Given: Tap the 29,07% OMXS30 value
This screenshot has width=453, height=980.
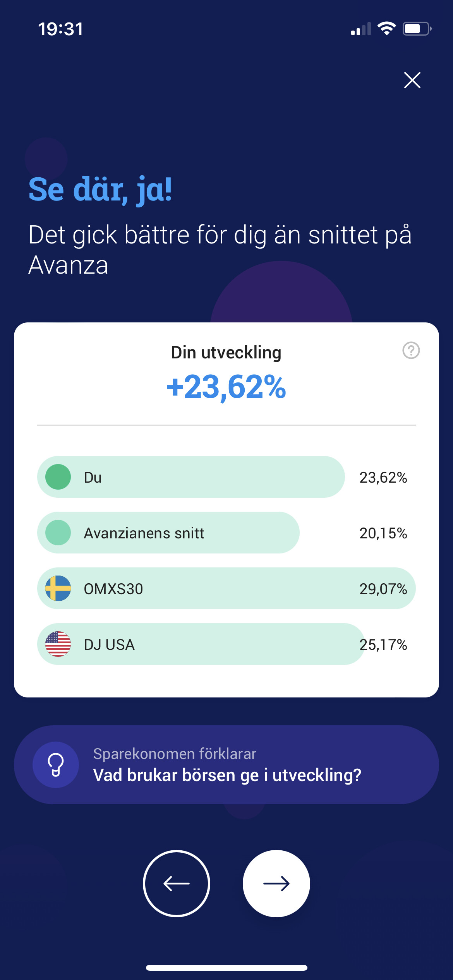Looking at the screenshot, I should (x=383, y=589).
